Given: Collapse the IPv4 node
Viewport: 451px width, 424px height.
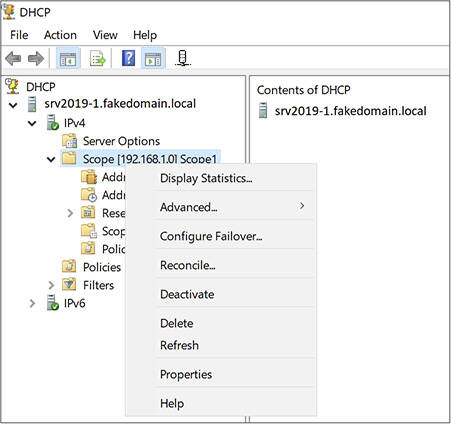Looking at the screenshot, I should (x=32, y=123).
